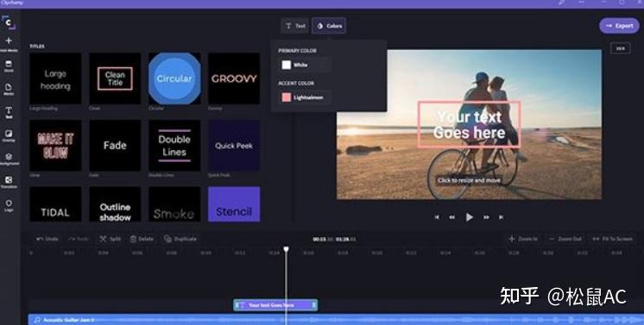Zoom out on the timeline
Viewport: 644px width, 325px height.
pyautogui.click(x=565, y=239)
